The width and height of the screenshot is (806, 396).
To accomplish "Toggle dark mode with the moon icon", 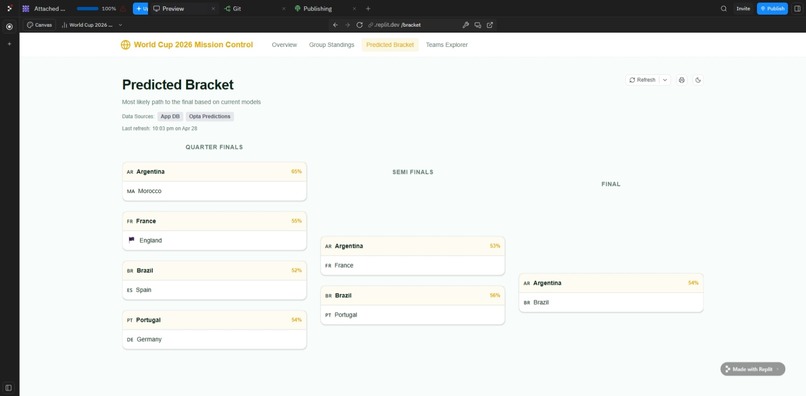I will pyautogui.click(x=698, y=80).
